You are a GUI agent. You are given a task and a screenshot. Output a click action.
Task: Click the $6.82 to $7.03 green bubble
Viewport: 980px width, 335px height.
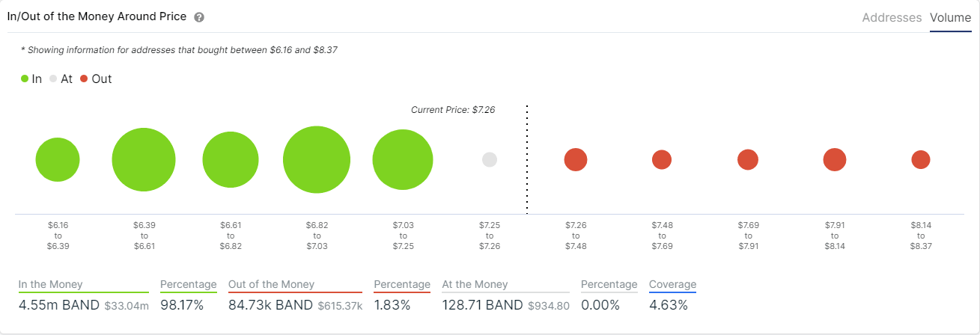pos(317,160)
